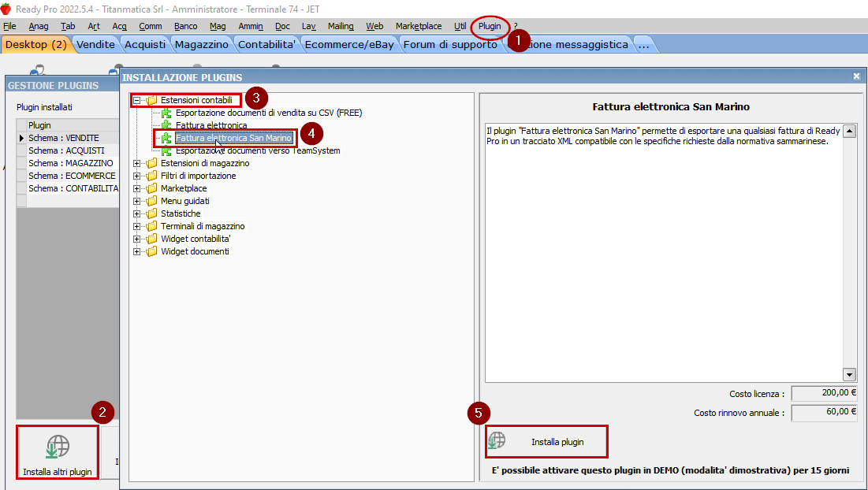This screenshot has height=490, width=868.
Task: Select Fattura elettronica San Marino plugin
Action: pyautogui.click(x=233, y=139)
